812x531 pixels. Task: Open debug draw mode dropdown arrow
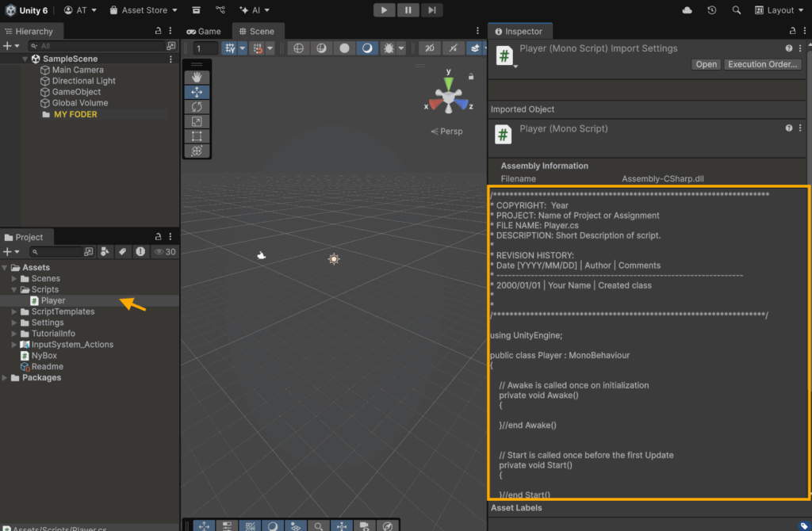(401, 48)
